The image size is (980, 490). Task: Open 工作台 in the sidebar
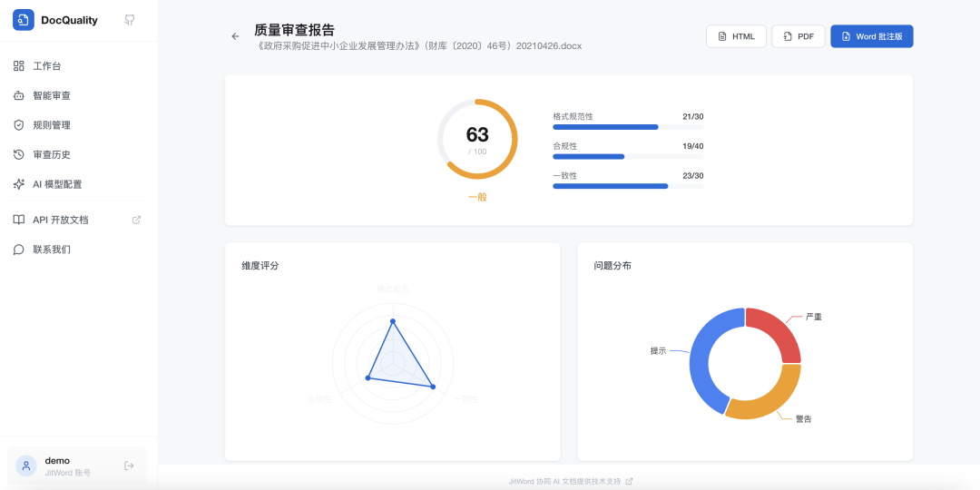[x=79, y=66]
